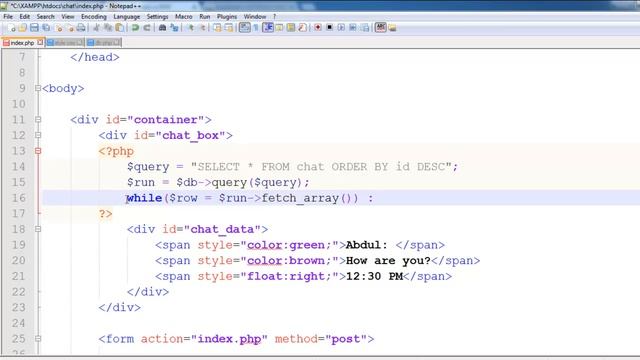
Task: Open the Encoding menu
Action: (x=93, y=16)
